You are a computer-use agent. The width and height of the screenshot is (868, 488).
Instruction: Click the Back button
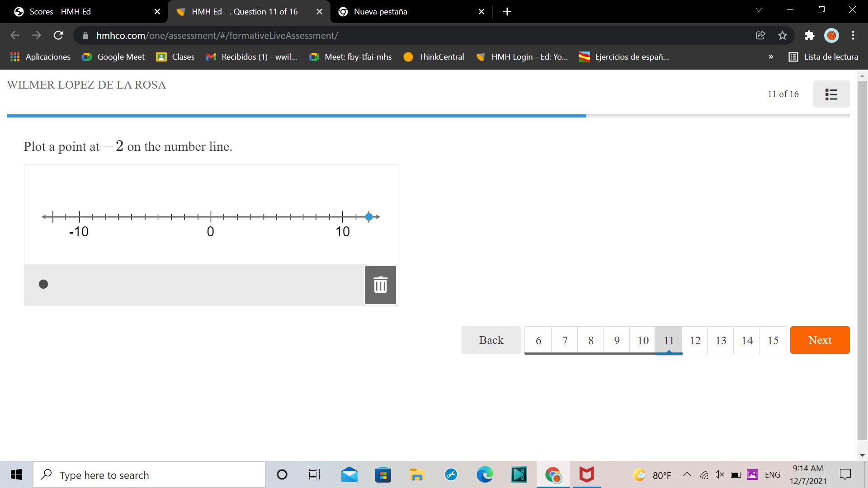(x=491, y=340)
